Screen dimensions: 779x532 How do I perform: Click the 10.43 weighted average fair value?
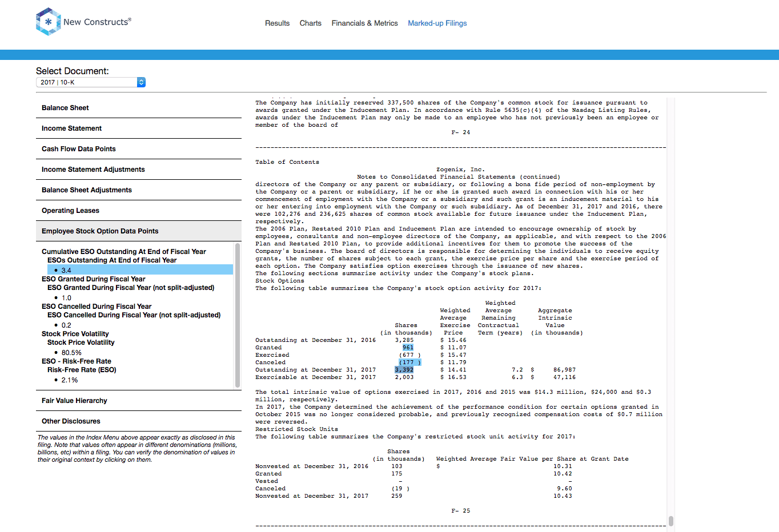click(563, 496)
